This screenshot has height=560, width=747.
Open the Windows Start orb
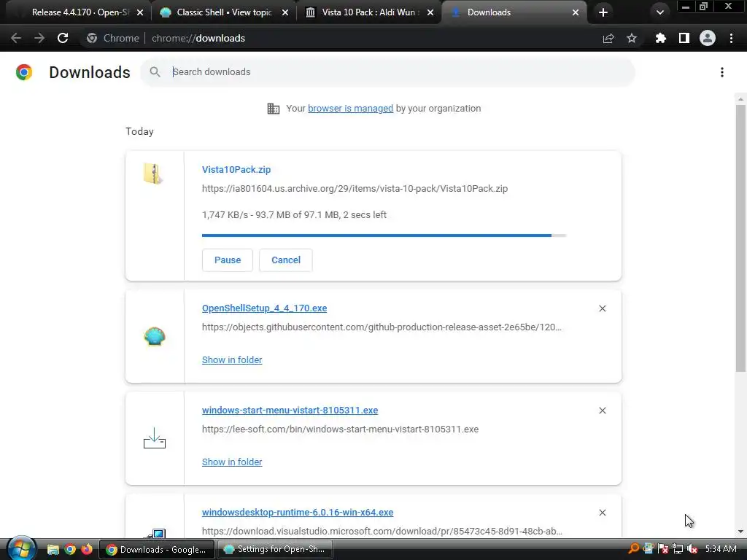[21, 548]
